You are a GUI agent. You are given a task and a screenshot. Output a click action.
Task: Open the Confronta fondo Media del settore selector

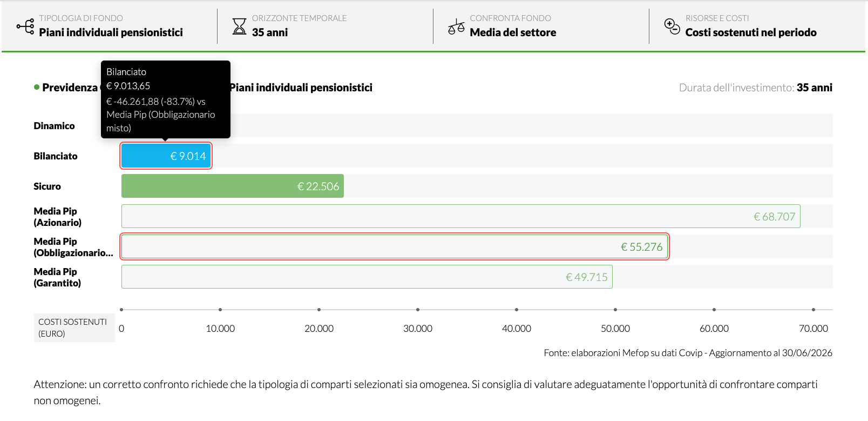click(541, 26)
